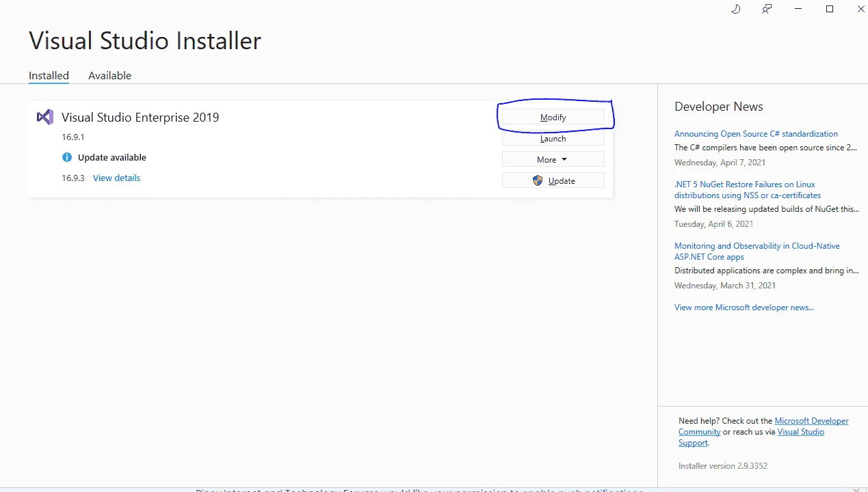Screen dimensions: 868x492
Task: Open View details for version 16.9.3
Action: point(116,178)
